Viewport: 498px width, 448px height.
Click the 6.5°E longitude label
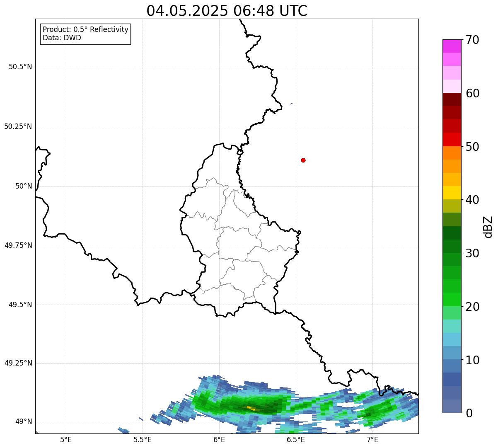pyautogui.click(x=296, y=439)
